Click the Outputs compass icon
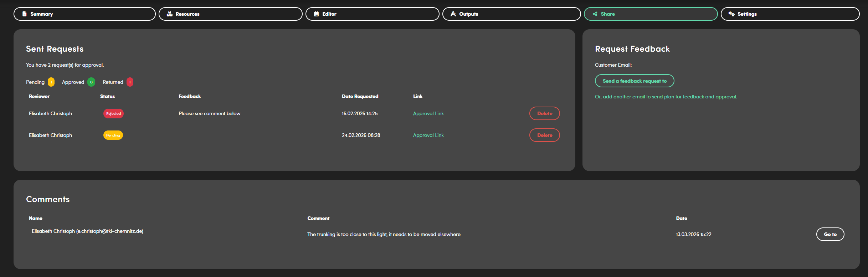Image resolution: width=868 pixels, height=277 pixels. coord(453,14)
